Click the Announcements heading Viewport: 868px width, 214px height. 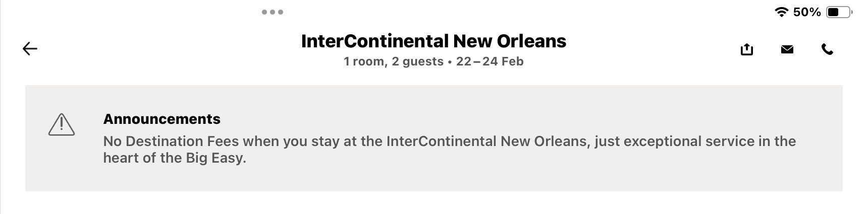162,119
